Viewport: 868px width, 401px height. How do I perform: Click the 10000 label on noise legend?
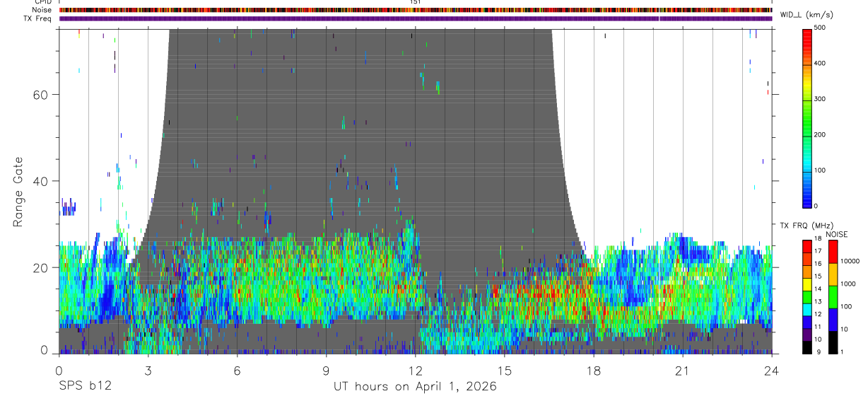[850, 261]
